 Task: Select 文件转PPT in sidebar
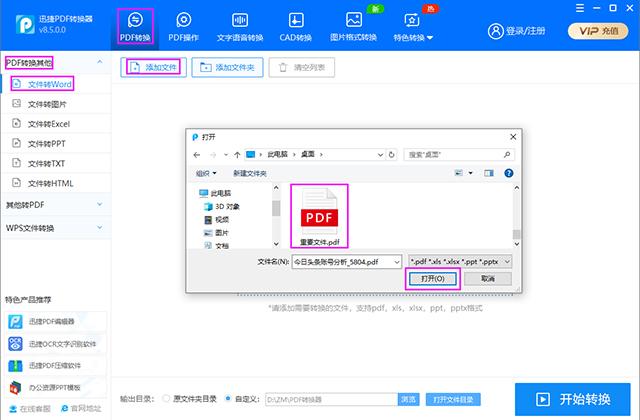click(56, 144)
